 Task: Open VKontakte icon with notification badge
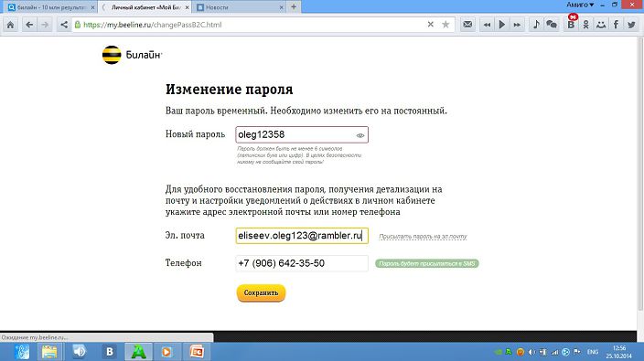tap(572, 24)
